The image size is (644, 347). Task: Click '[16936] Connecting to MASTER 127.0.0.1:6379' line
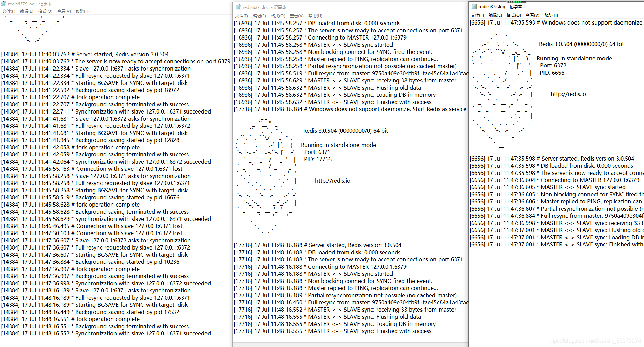[320, 37]
